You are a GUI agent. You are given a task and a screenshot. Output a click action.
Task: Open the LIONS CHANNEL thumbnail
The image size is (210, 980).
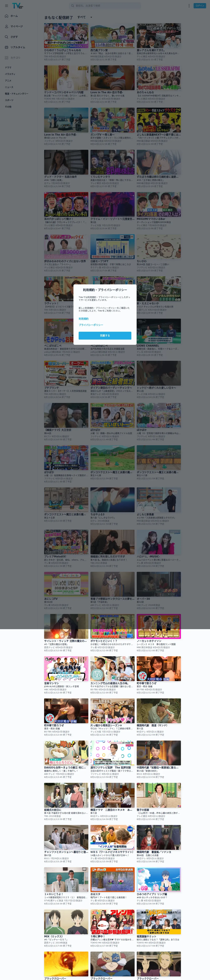click(159, 331)
